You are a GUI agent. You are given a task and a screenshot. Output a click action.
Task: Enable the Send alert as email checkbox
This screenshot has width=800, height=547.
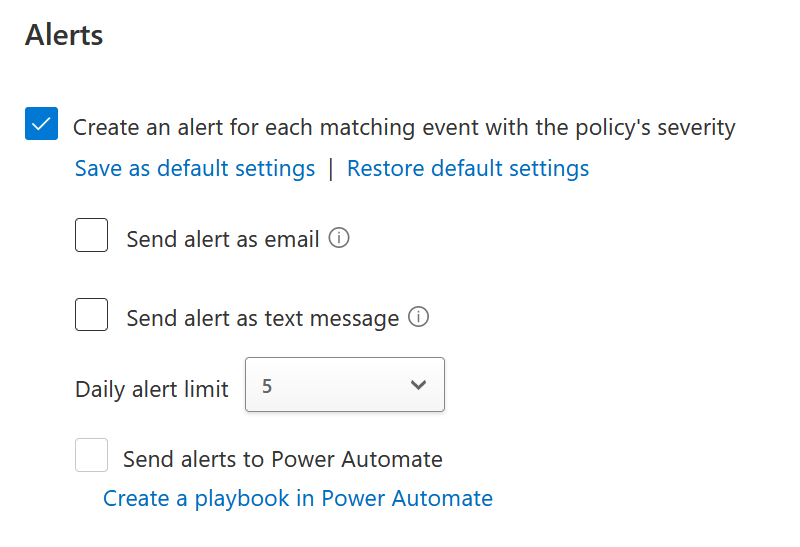91,235
